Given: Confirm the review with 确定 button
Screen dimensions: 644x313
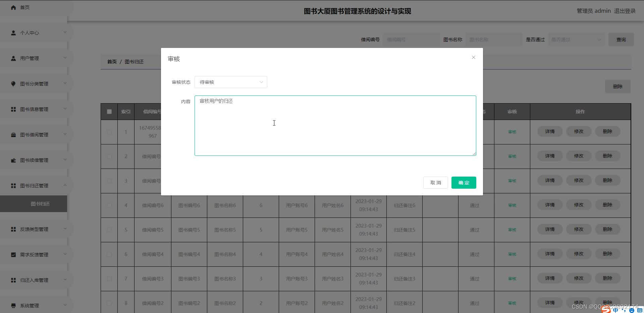Looking at the screenshot, I should pyautogui.click(x=464, y=183).
